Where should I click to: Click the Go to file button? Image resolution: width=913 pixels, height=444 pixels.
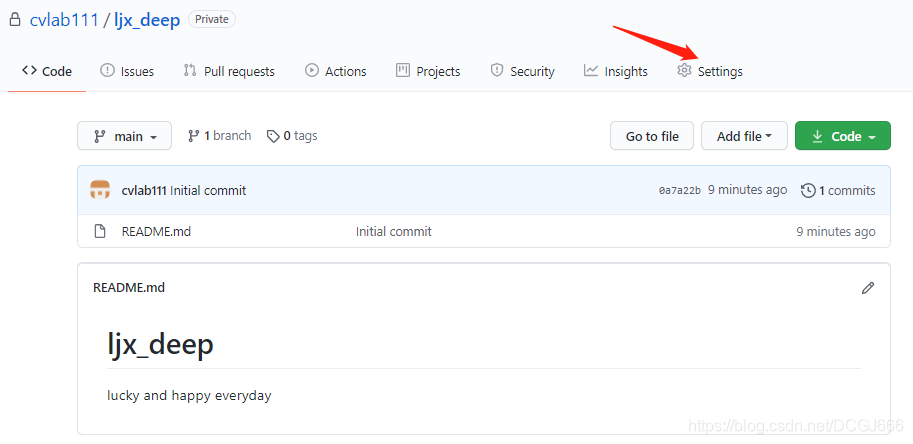652,136
